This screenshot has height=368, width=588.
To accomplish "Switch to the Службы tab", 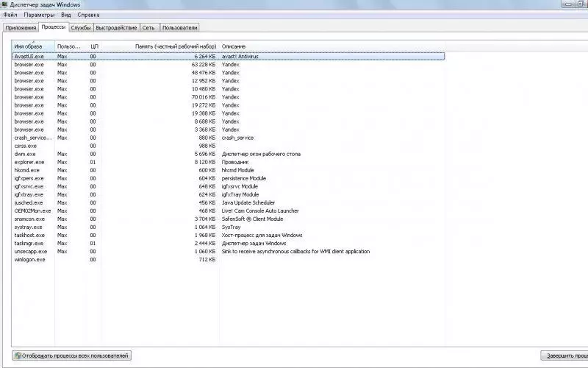I will (81, 28).
